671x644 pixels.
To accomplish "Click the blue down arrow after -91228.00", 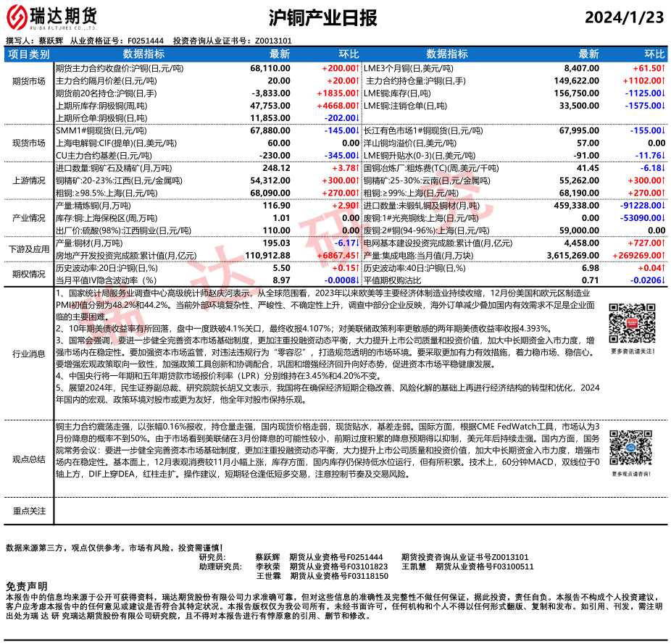I will pos(663,206).
